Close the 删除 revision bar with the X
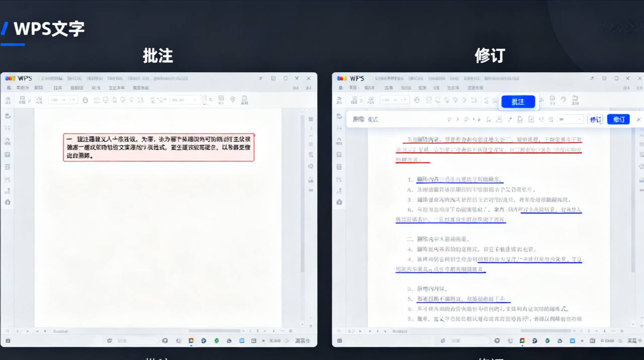Image resolution: width=644 pixels, height=360 pixels. (x=638, y=119)
